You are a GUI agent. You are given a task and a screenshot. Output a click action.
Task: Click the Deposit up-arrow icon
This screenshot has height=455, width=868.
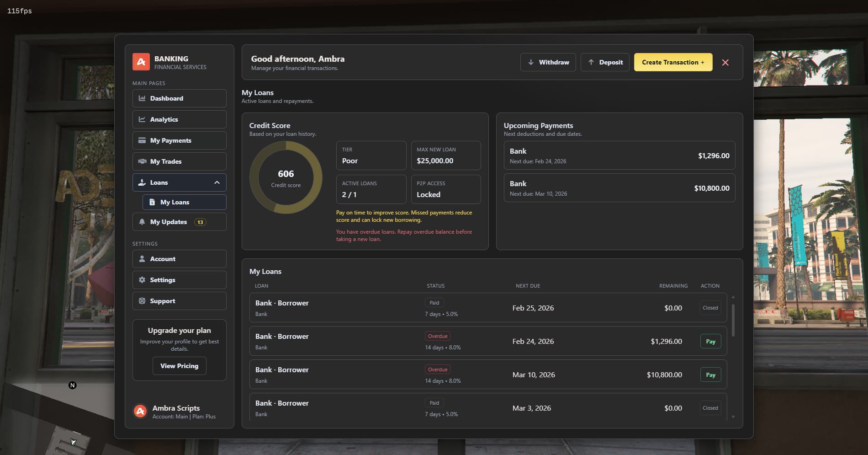pos(591,62)
